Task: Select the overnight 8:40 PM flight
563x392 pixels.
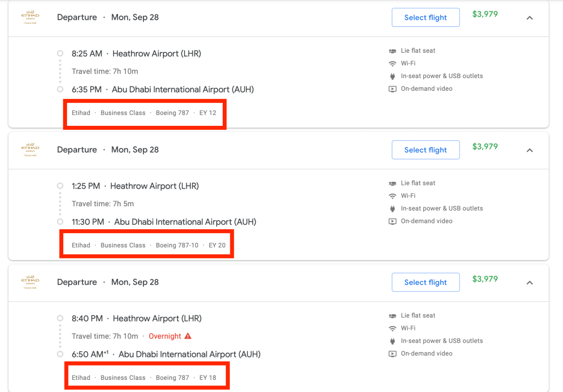Action: click(x=426, y=283)
